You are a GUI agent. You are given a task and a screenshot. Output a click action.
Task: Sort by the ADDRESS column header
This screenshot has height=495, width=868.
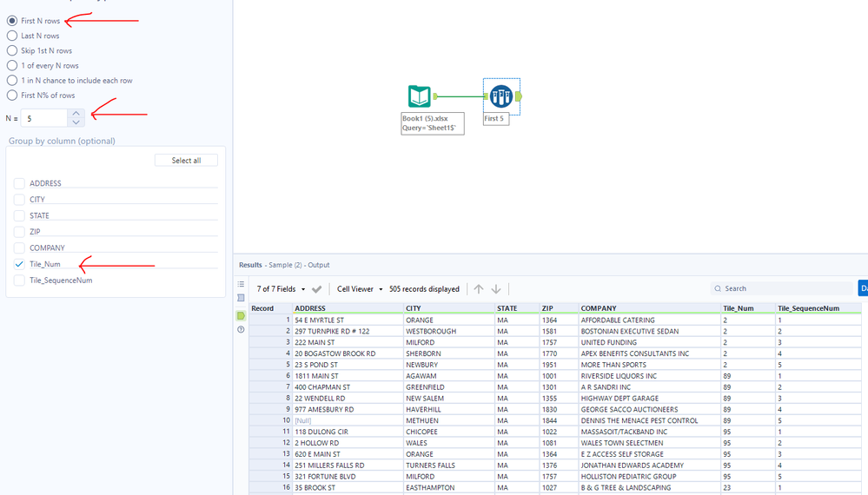348,308
